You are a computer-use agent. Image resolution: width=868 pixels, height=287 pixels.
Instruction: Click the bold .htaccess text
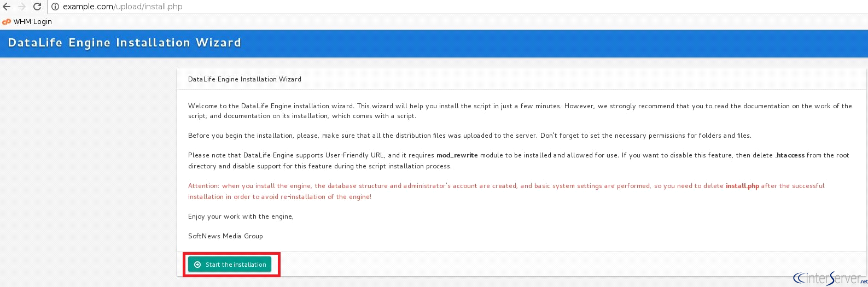[x=790, y=155]
